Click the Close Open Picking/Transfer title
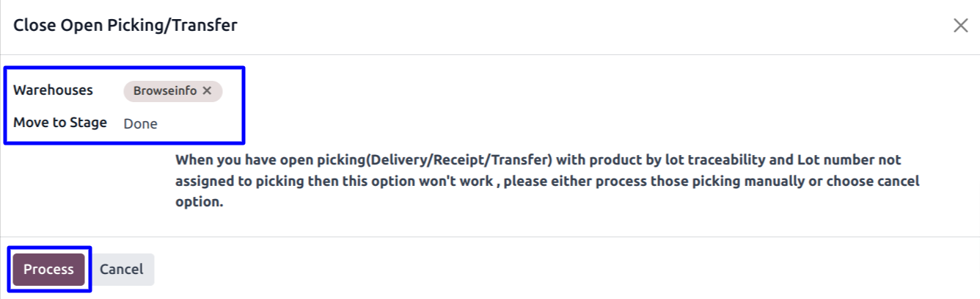 [125, 26]
